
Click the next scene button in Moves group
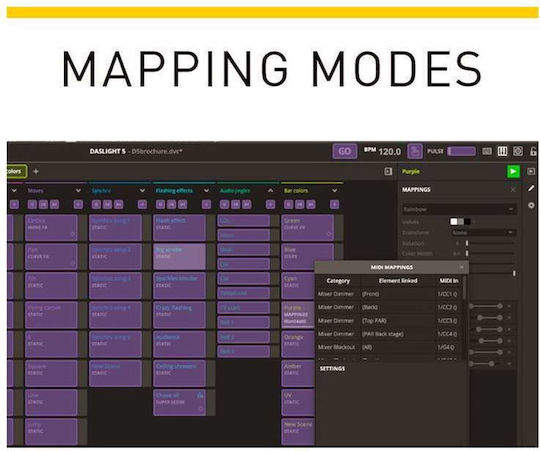click(x=54, y=204)
